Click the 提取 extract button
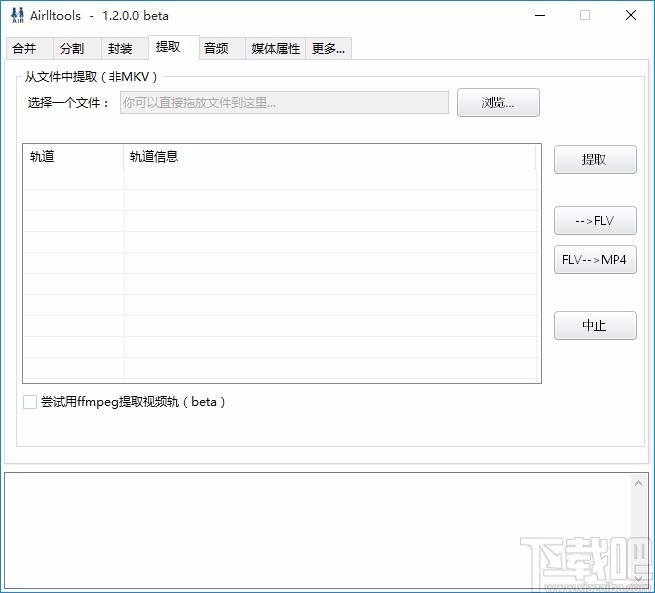The image size is (655, 593). pos(595,160)
